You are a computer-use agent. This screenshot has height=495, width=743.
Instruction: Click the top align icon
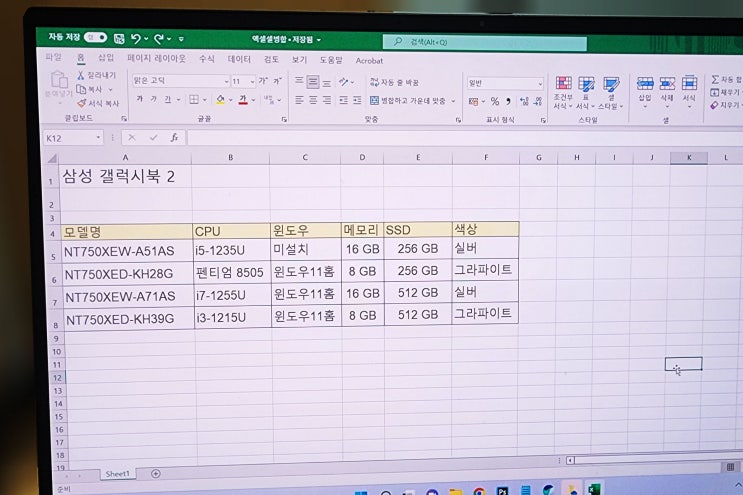tap(299, 81)
